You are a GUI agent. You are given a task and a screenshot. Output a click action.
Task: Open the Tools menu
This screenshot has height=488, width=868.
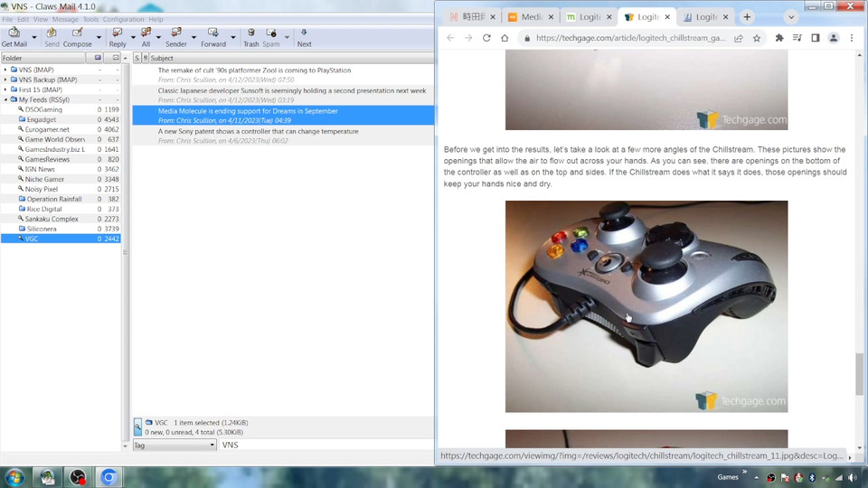tap(90, 19)
